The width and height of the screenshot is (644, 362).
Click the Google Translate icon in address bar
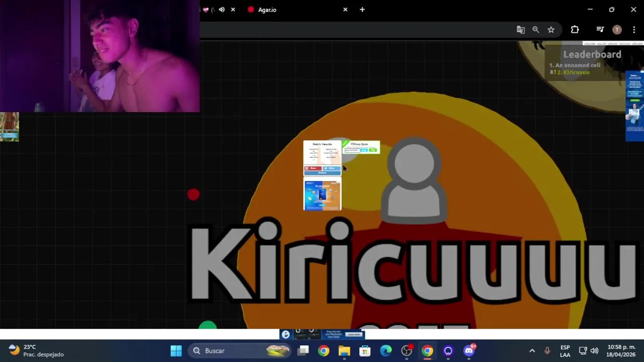[x=521, y=30]
